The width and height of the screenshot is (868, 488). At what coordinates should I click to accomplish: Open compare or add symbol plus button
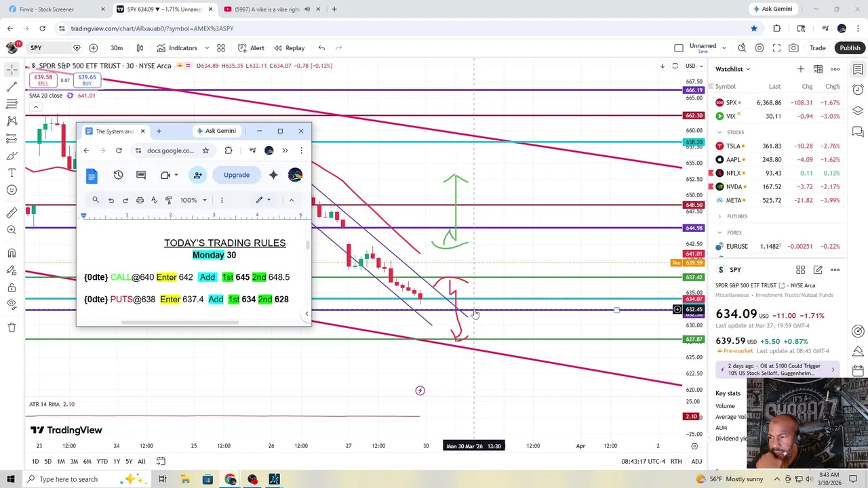(93, 48)
